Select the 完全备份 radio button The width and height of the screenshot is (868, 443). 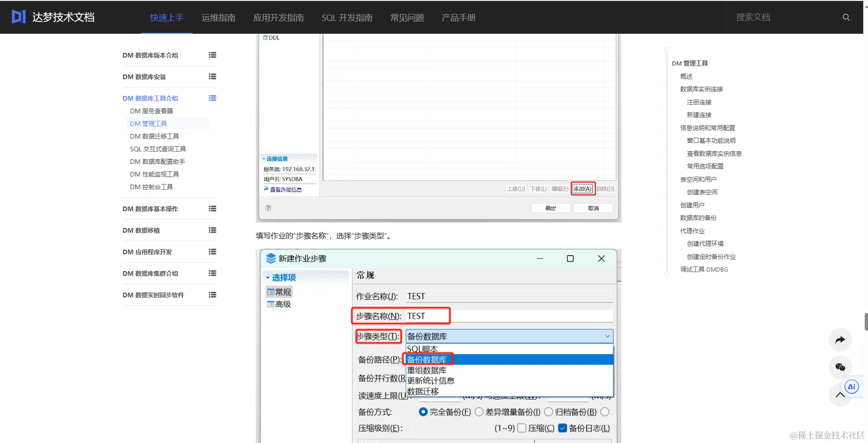[423, 412]
